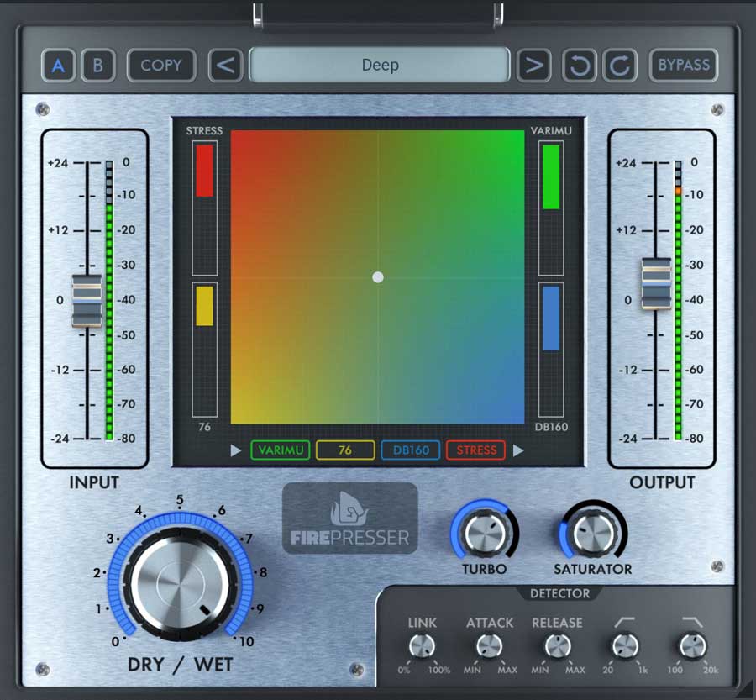Click the 0 mark on Dry/Wet dial
This screenshot has height=700, width=756.
(115, 642)
